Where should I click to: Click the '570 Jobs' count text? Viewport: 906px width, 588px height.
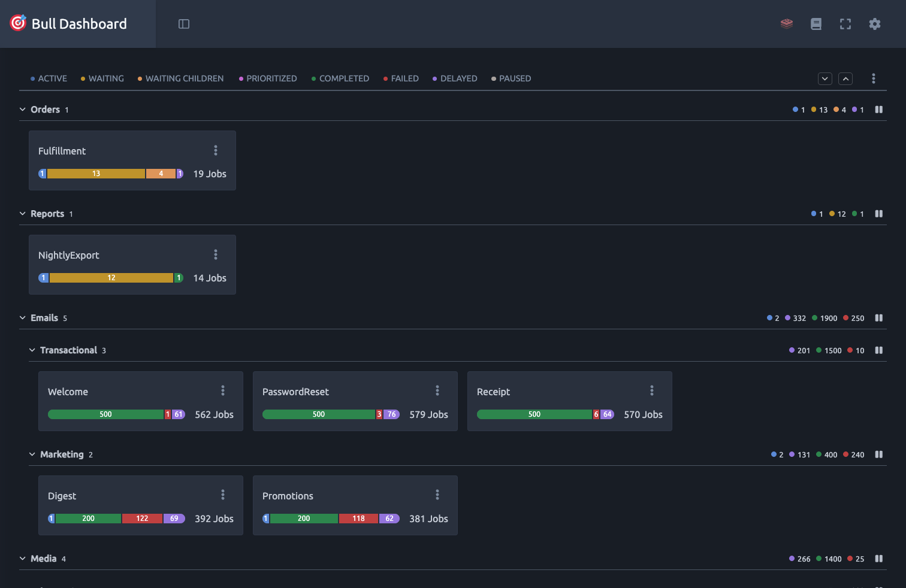tap(643, 414)
